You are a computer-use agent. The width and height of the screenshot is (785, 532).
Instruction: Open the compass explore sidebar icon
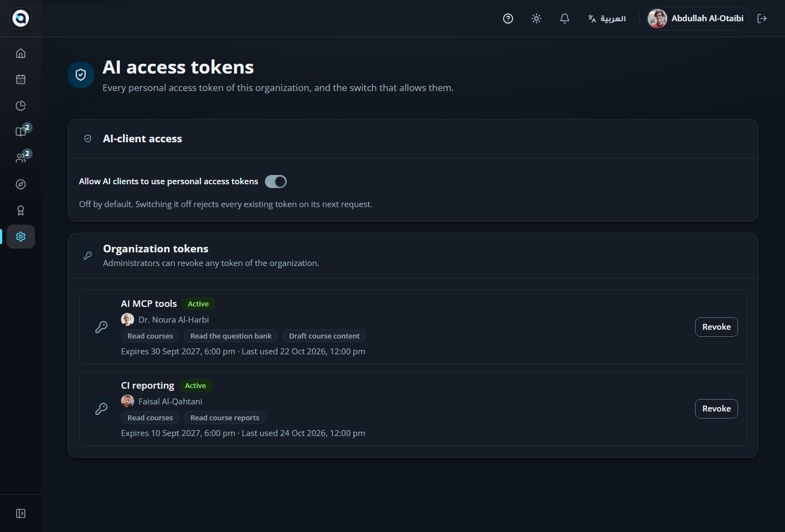pyautogui.click(x=21, y=184)
